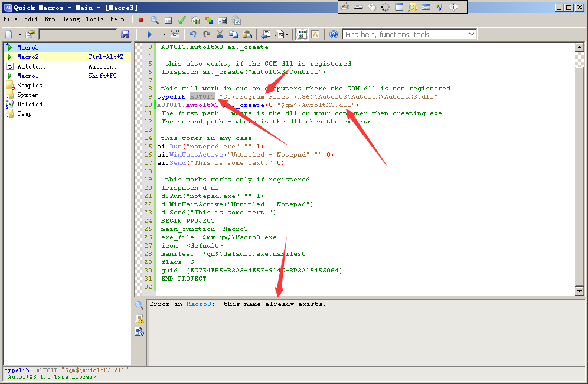Click the New item blank page icon
This screenshot has width=588, height=384.
(9, 34)
